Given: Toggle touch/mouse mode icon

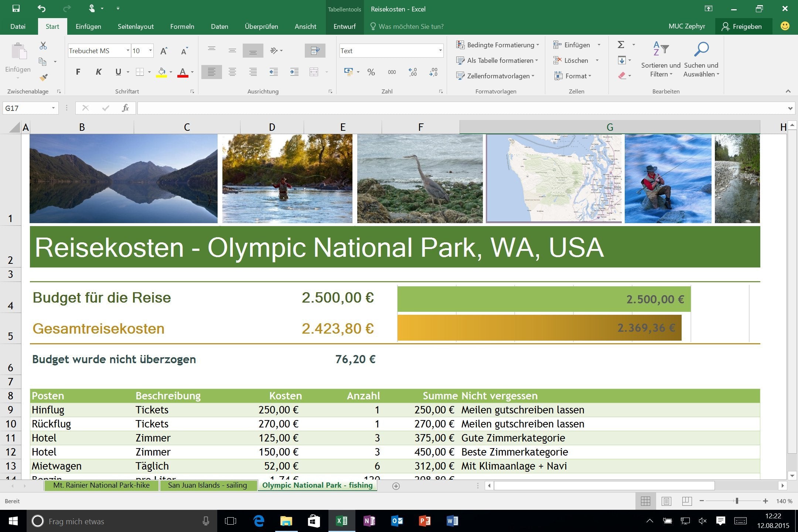Looking at the screenshot, I should coord(91,8).
